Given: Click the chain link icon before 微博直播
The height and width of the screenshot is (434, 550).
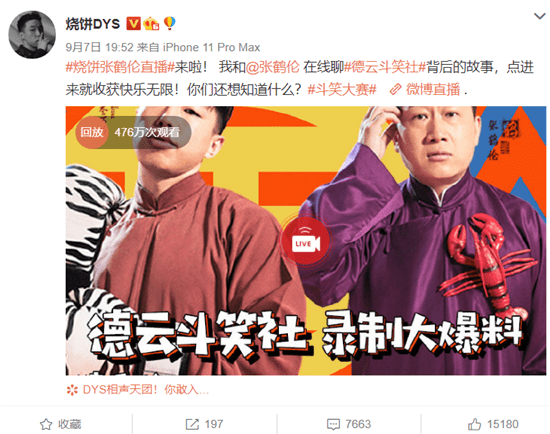Looking at the screenshot, I should [395, 90].
